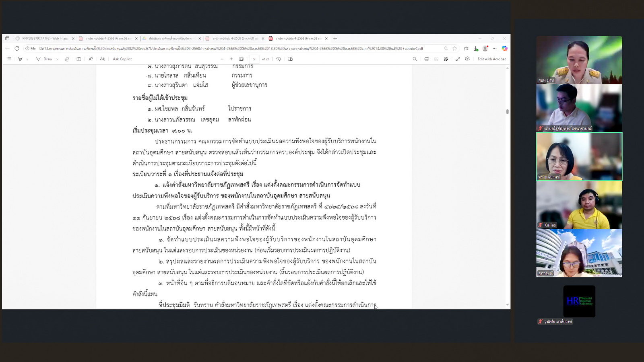Click the Ask Copilot button
Screen dimensions: 644x362
(x=122, y=59)
